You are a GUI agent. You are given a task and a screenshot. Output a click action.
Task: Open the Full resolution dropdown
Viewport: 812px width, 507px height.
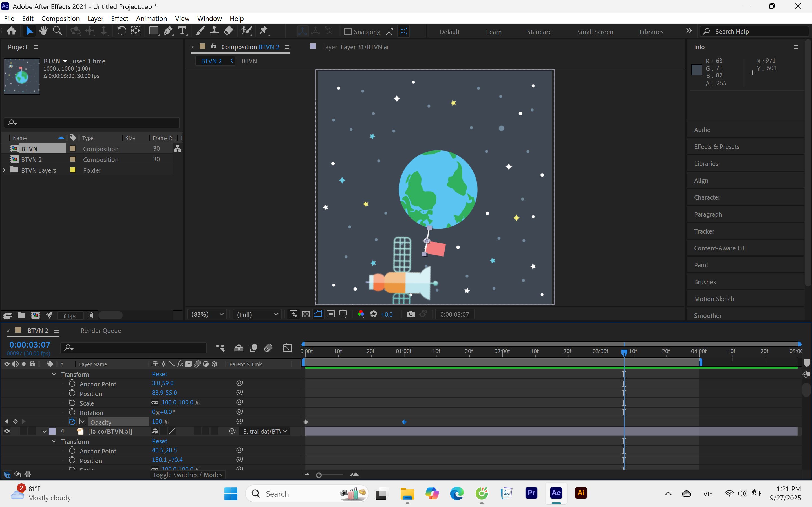pyautogui.click(x=257, y=314)
